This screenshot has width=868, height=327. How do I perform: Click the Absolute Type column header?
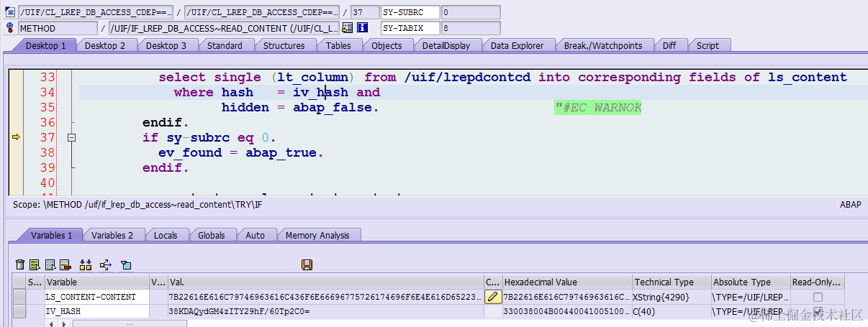coord(750,282)
